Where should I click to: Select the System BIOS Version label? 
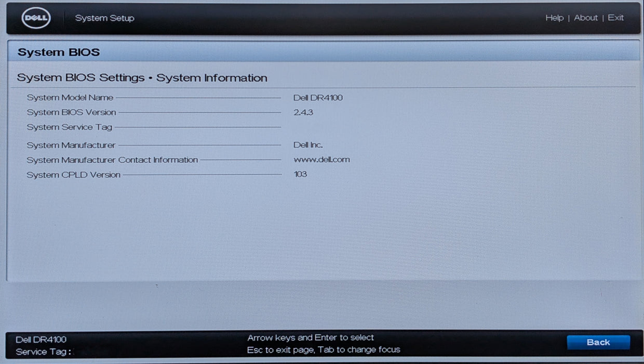[x=71, y=112]
